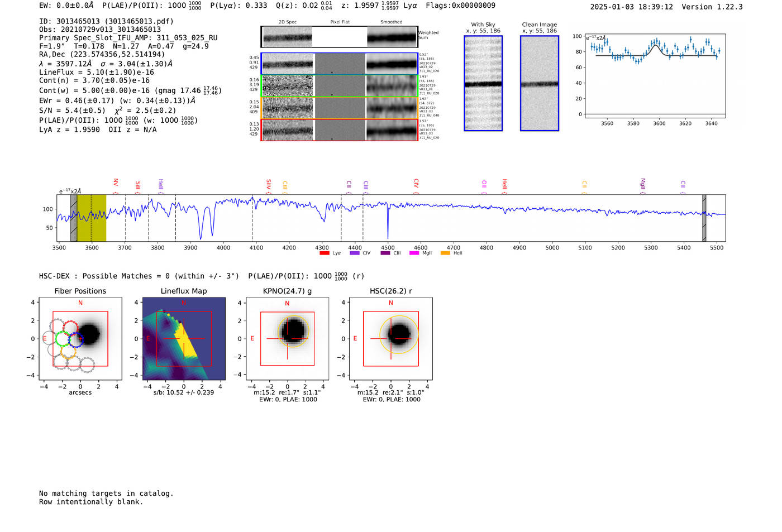Select the Weighted Sum 2D spectrum strip
782x532 pixels.
pos(339,37)
